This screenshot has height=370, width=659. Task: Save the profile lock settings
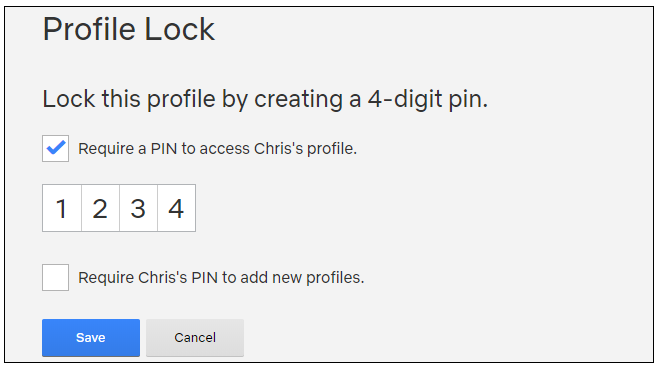(x=91, y=338)
